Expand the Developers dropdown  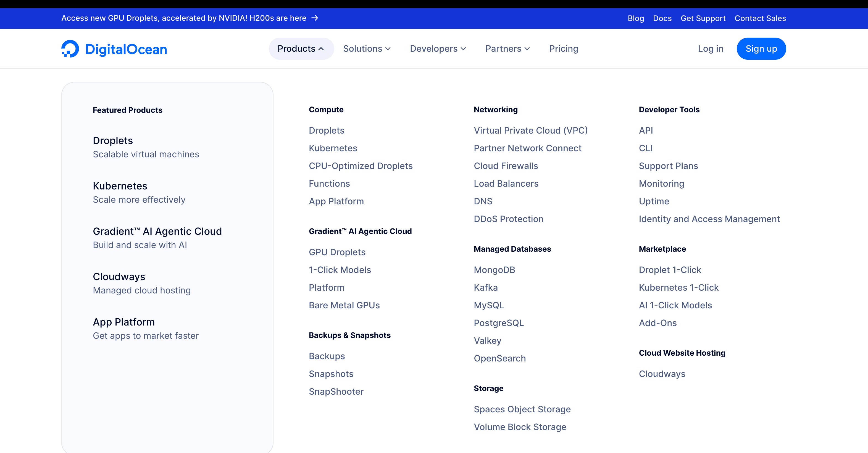tap(438, 49)
